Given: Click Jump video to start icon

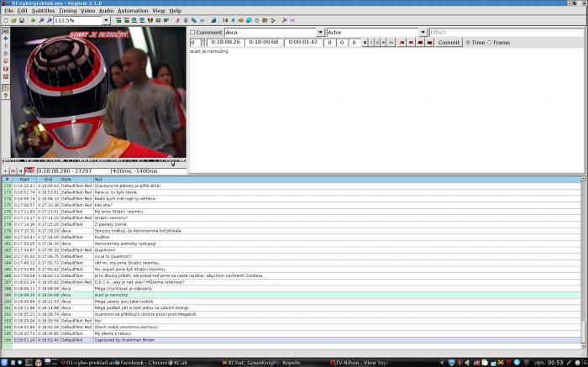Looking at the screenshot, I should (x=118, y=20).
